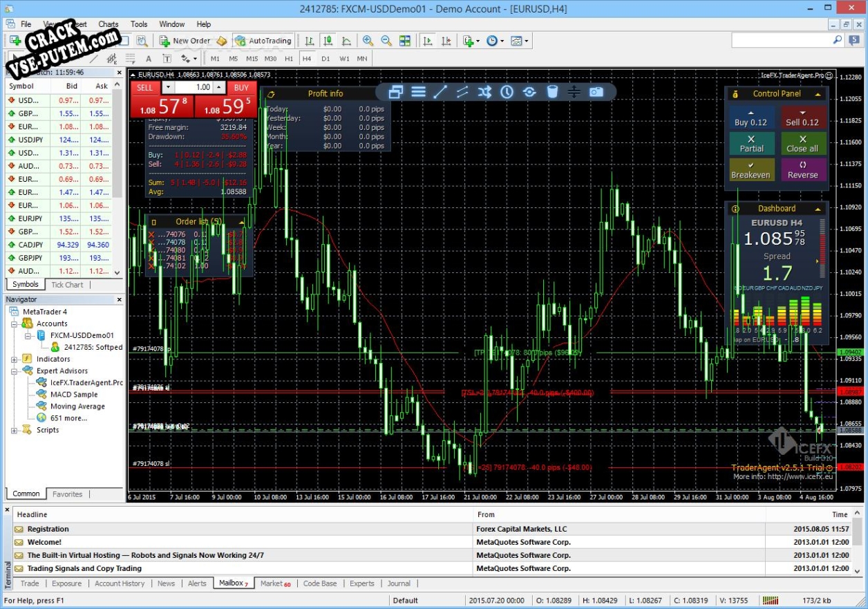The height and width of the screenshot is (609, 868).
Task: Collapse the Control Panel using its arrow
Action: pos(818,94)
